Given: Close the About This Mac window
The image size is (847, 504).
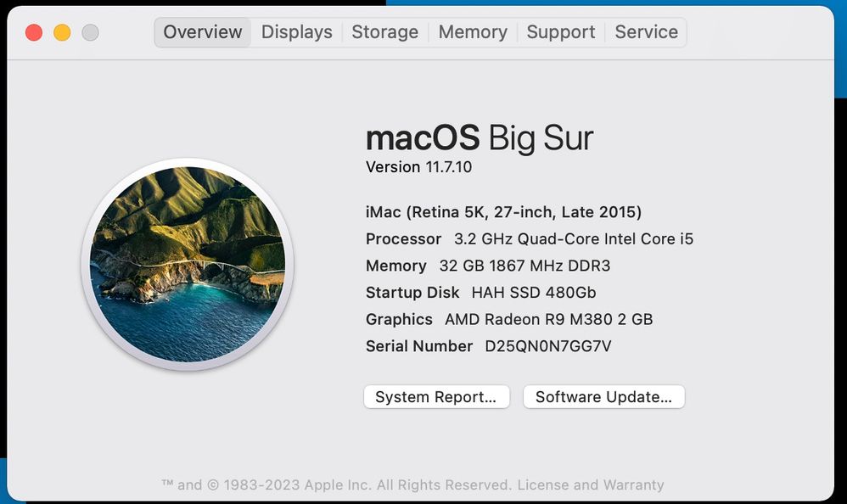Looking at the screenshot, I should 34,32.
